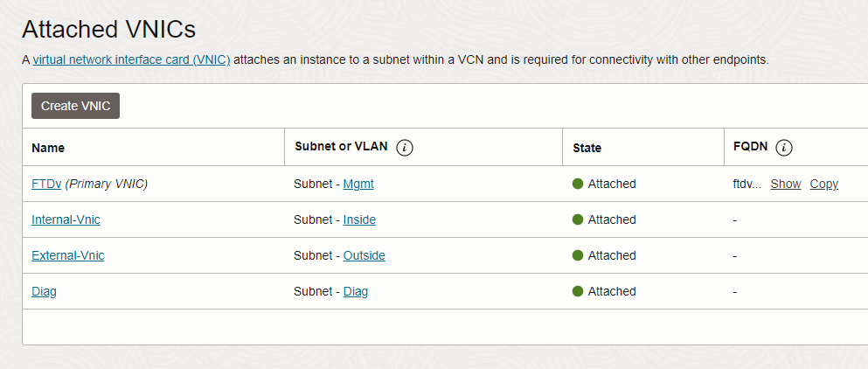Click the green status dot in External-Vnic row
The height and width of the screenshot is (369, 868).
pos(578,255)
